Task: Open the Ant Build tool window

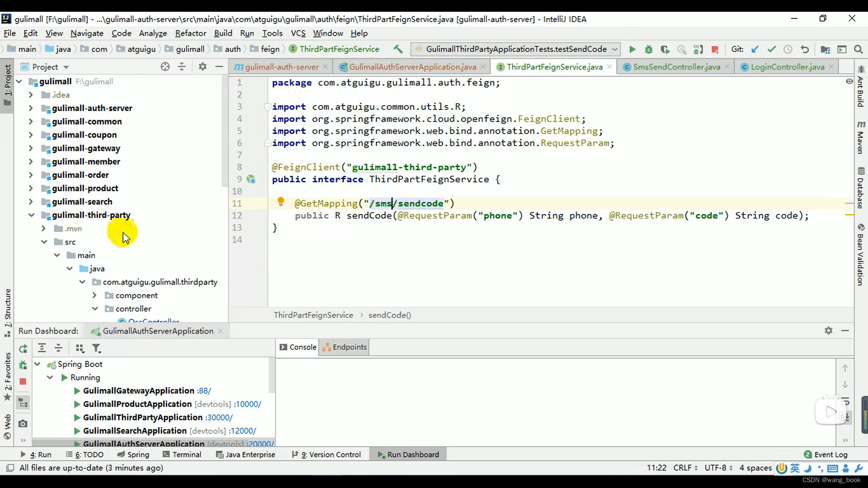Action: 861,86
